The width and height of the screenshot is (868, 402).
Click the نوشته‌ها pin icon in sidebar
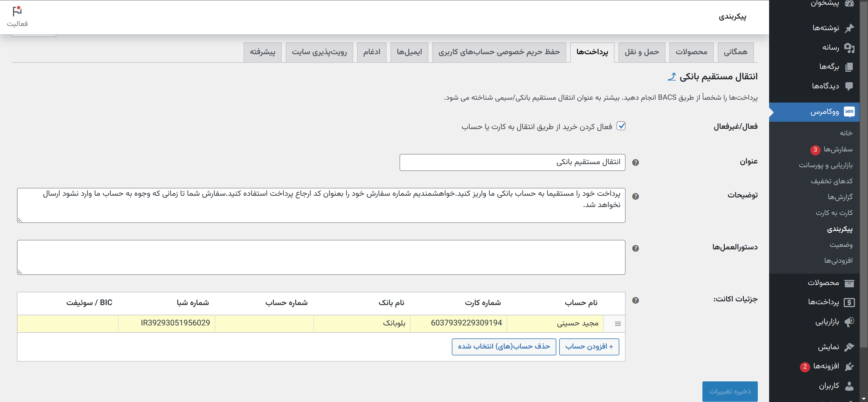(849, 28)
